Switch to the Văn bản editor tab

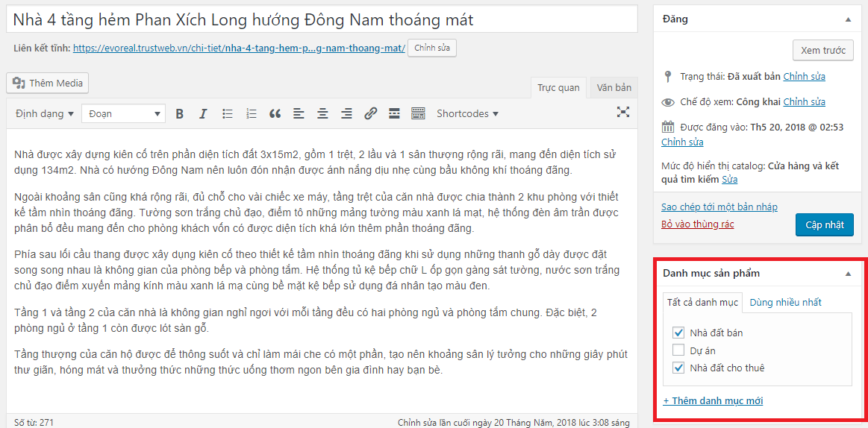point(614,87)
